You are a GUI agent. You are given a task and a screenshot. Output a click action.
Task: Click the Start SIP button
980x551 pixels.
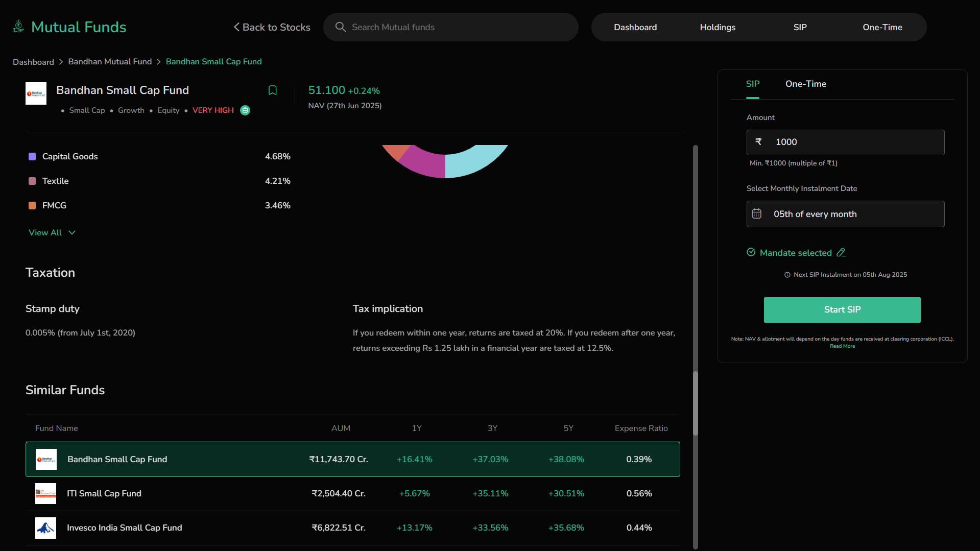(842, 310)
